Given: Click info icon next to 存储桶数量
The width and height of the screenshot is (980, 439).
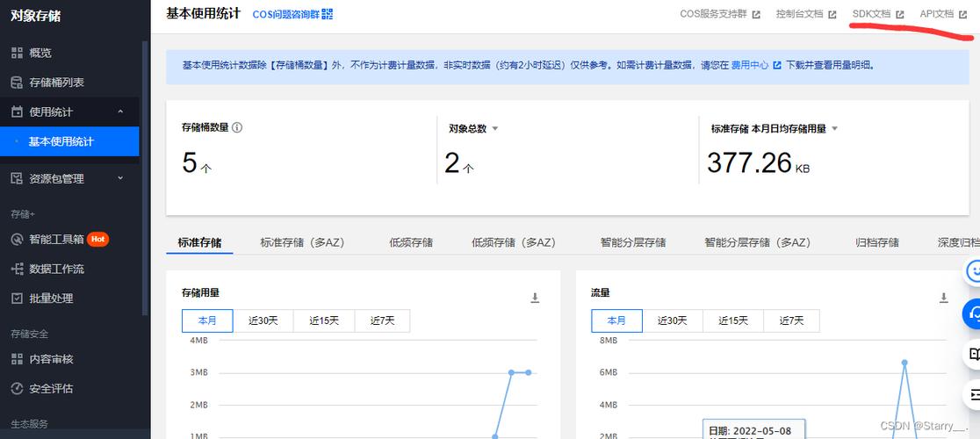Looking at the screenshot, I should (x=237, y=127).
